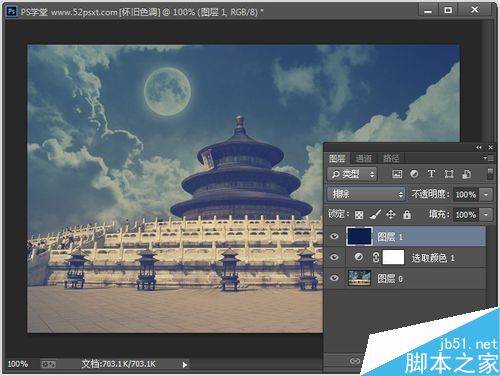Close the document window
500x376 pixels.
(475, 10)
